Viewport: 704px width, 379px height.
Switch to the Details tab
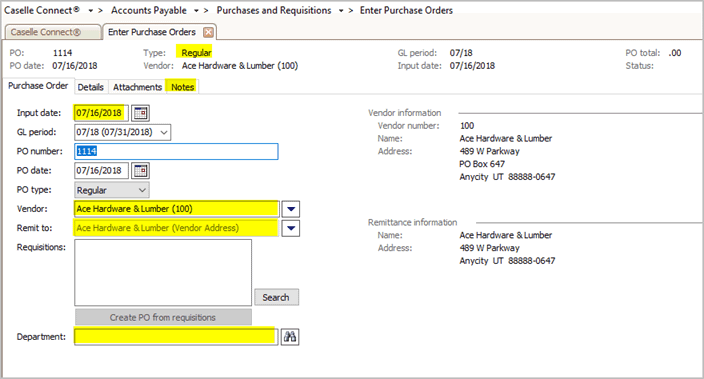point(91,87)
